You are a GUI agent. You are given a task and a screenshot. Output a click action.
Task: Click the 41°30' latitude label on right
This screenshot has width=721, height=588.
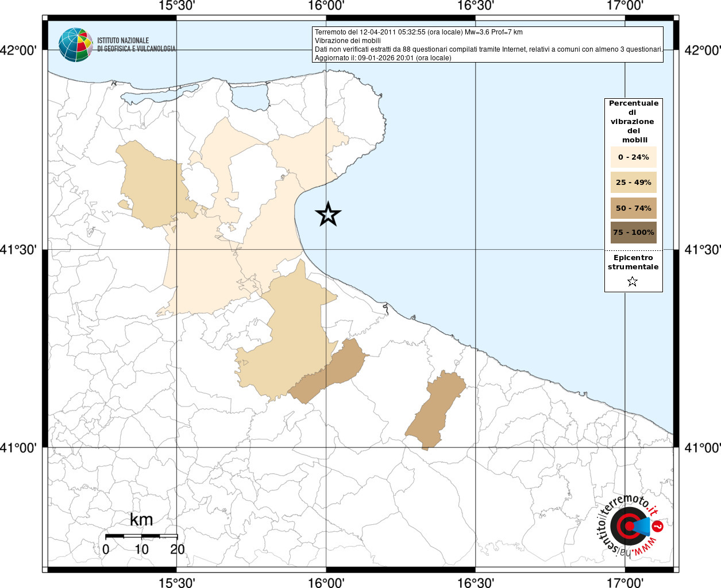coord(702,250)
